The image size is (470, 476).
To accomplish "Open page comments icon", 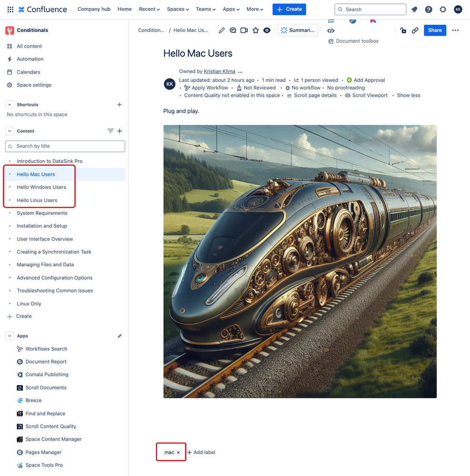I will coord(233,30).
